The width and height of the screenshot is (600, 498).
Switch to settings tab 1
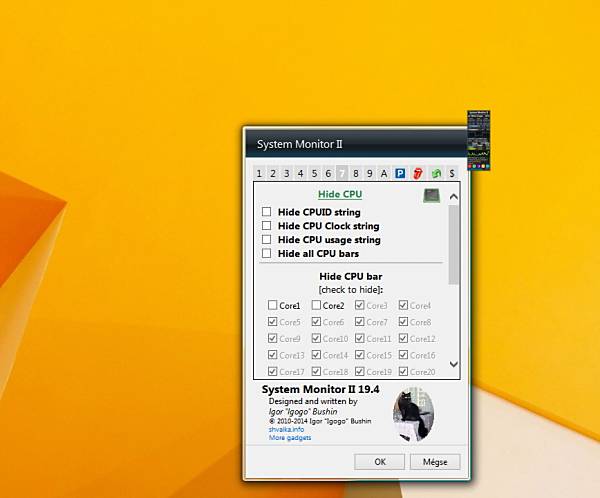pyautogui.click(x=259, y=173)
